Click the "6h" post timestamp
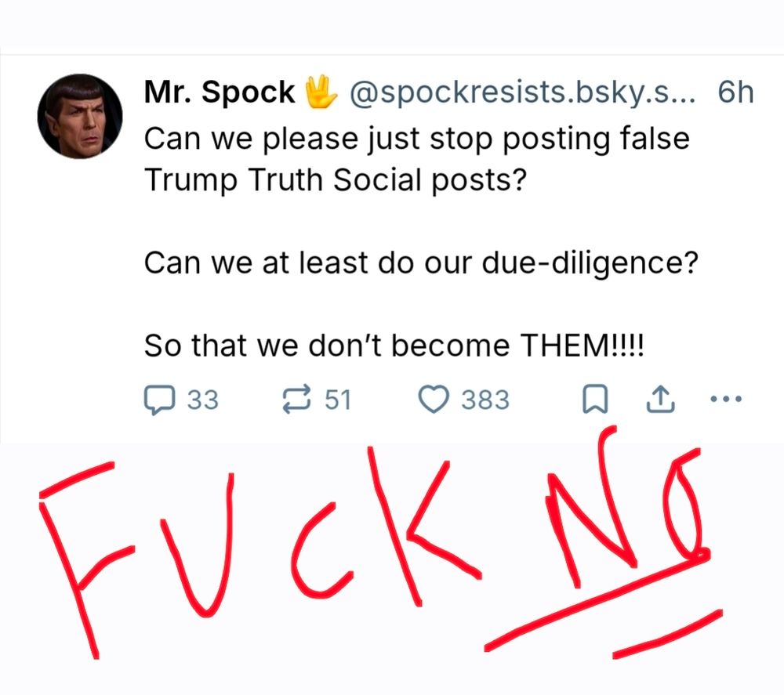The height and width of the screenshot is (695, 784). 735,92
